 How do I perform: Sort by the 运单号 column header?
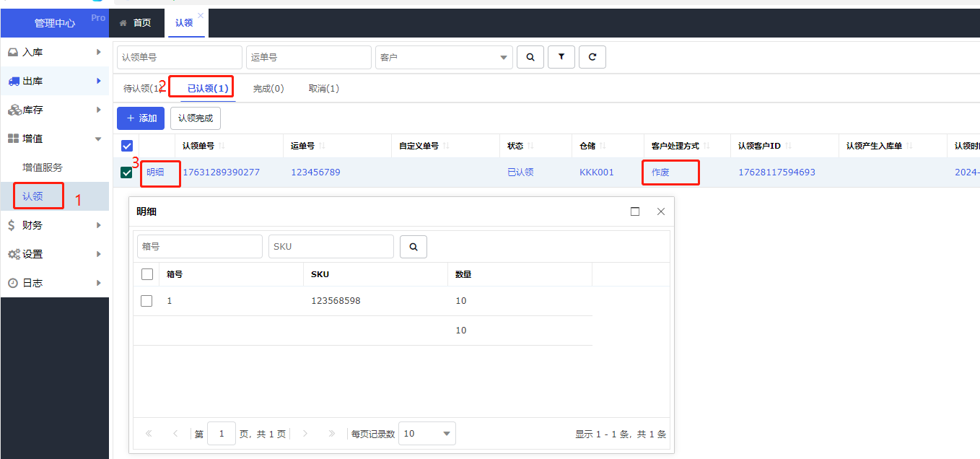pyautogui.click(x=302, y=146)
